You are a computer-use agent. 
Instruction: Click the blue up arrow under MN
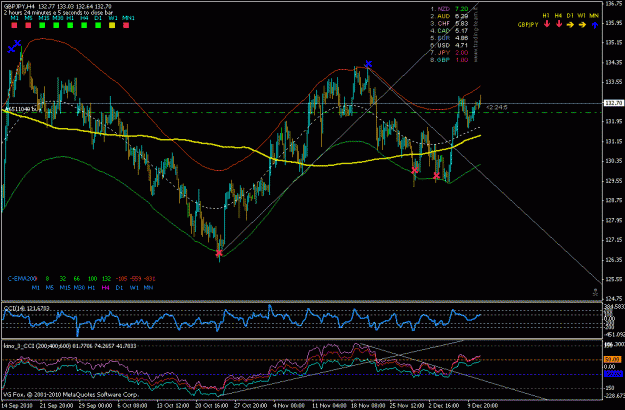coord(594,25)
